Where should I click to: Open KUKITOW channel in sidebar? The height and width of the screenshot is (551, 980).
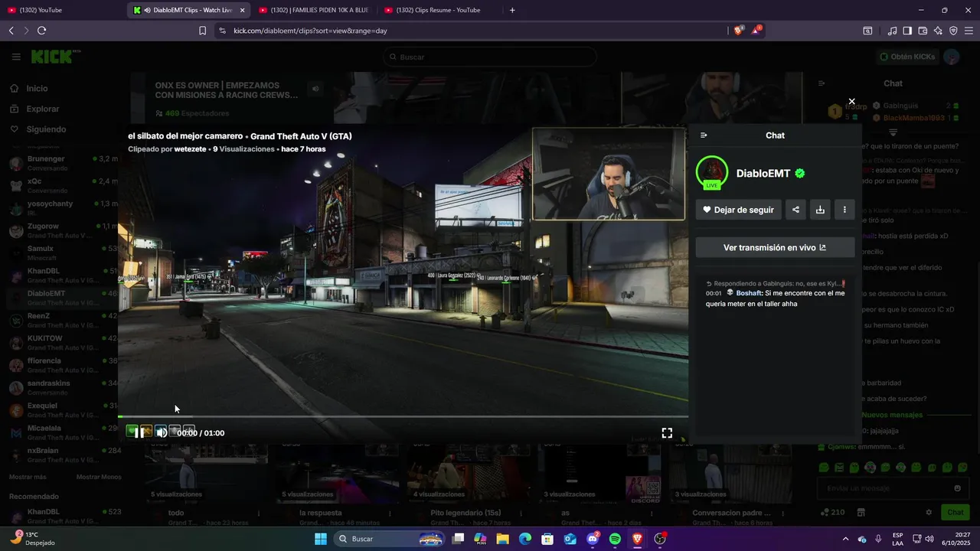(x=63, y=342)
